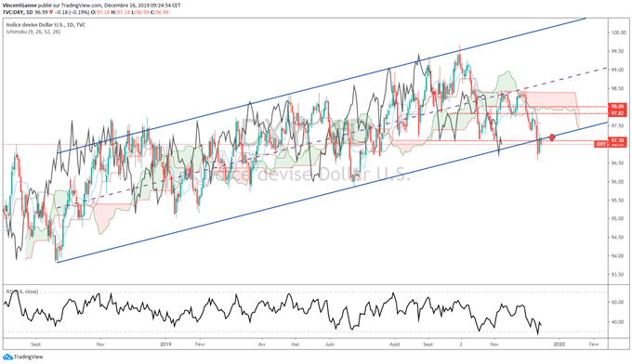
Task: Click the red DXY price tag
Action: pos(601,144)
